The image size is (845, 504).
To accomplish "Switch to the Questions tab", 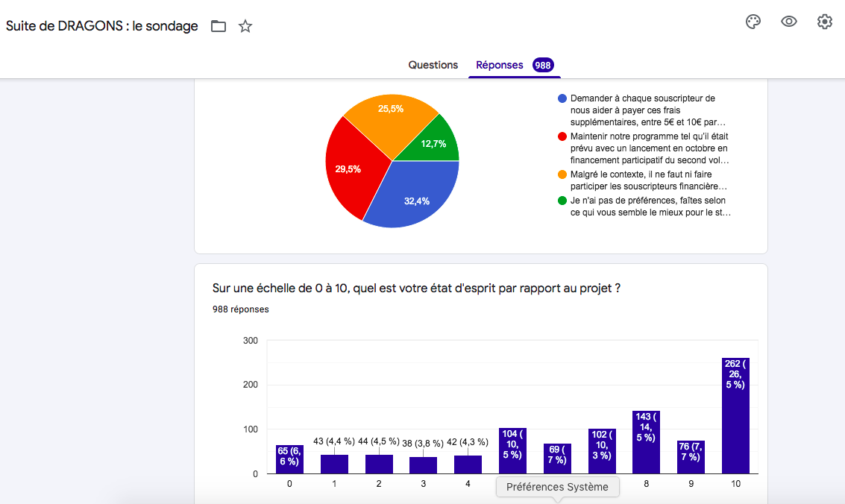I will (x=433, y=65).
